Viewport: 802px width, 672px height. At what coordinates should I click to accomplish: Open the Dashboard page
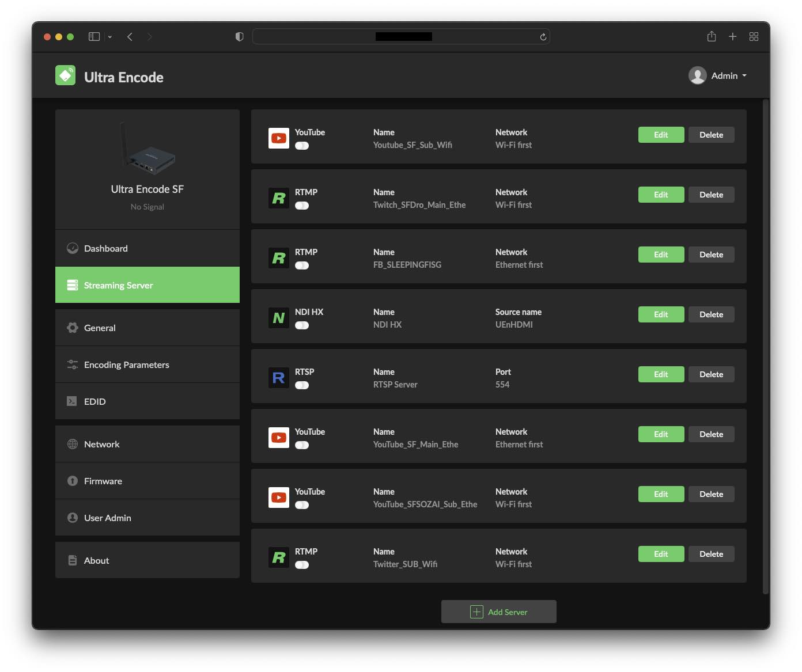pos(147,248)
